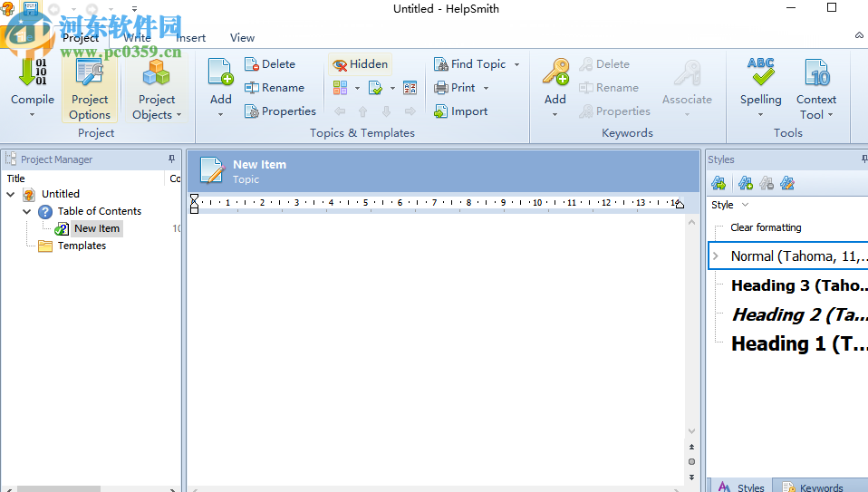The image size is (868, 492).
Task: Click the editor scroll down arrow
Action: tap(692, 431)
